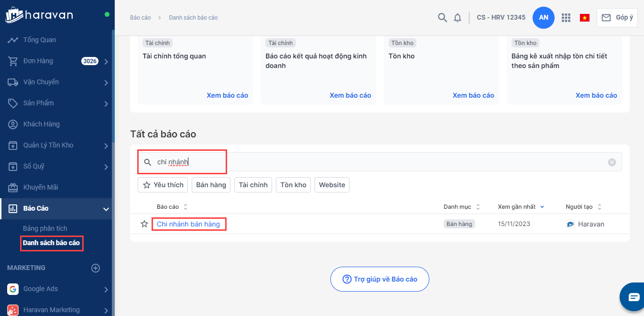Go to Tổng Quan in sidebar

coord(40,40)
